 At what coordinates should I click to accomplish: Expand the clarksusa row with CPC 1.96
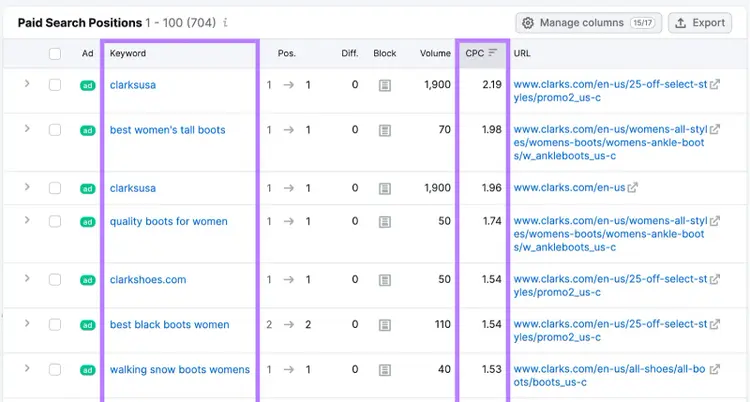(x=27, y=187)
